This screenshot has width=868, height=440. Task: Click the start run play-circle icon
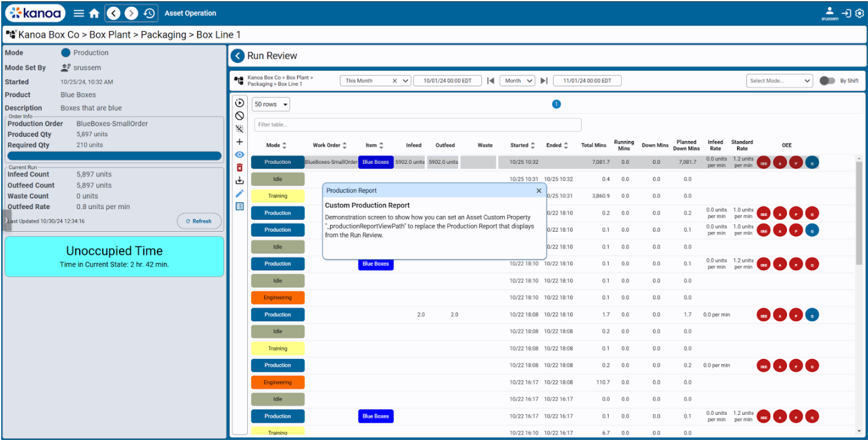pyautogui.click(x=240, y=103)
